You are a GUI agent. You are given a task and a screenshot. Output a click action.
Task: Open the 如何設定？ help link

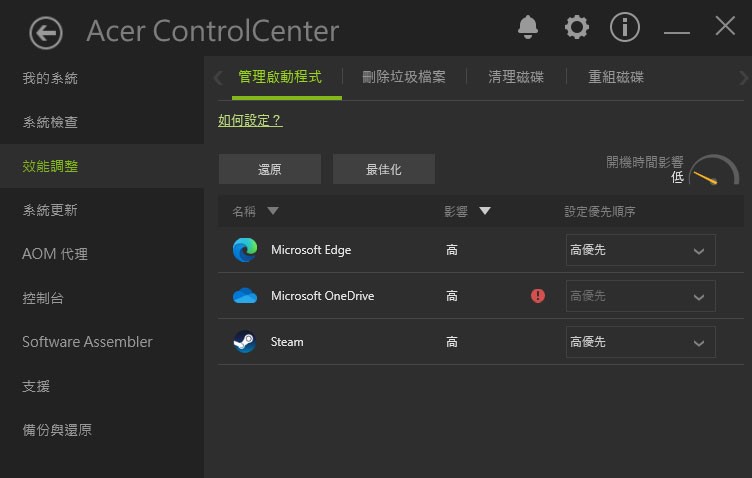[x=250, y=120]
